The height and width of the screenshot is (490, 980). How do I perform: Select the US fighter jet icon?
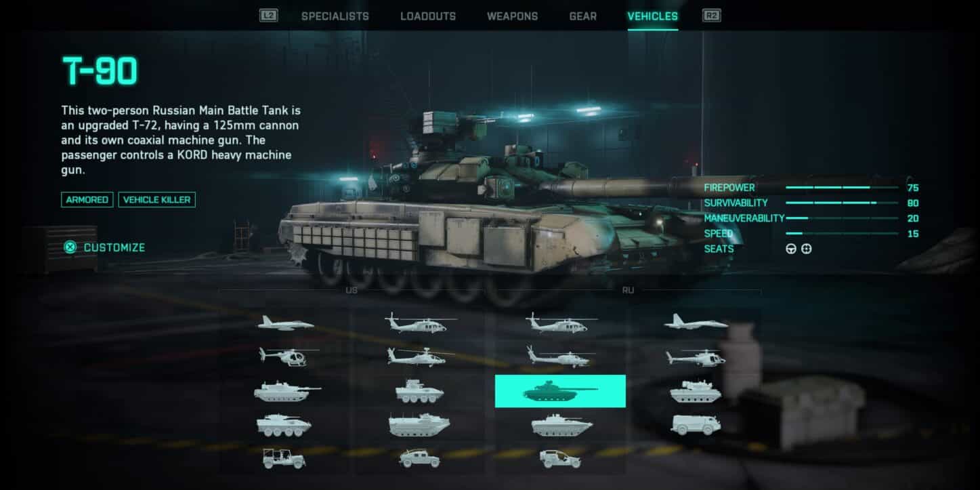(285, 323)
